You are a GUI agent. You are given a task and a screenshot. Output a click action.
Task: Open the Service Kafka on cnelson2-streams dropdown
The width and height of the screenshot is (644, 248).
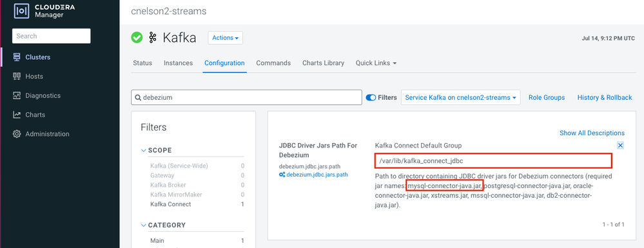(x=460, y=98)
